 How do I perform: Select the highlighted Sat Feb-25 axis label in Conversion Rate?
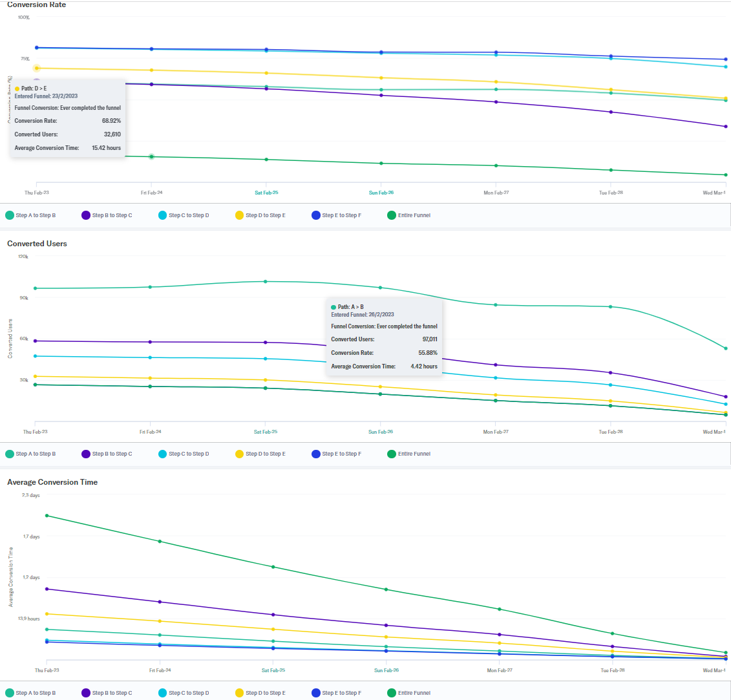point(266,192)
